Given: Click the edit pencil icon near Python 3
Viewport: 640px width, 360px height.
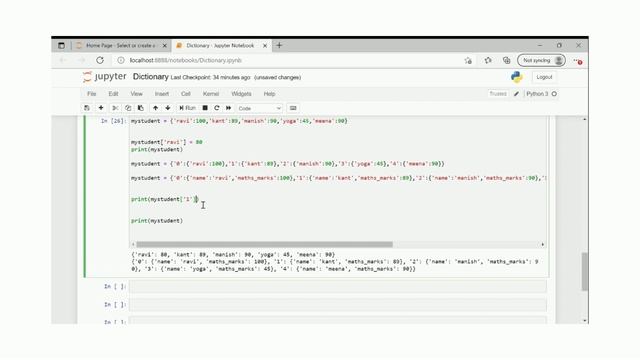Looking at the screenshot, I should 516,94.
